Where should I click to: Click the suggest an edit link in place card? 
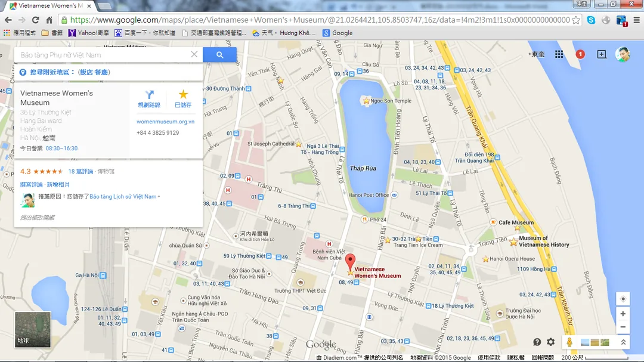click(38, 217)
